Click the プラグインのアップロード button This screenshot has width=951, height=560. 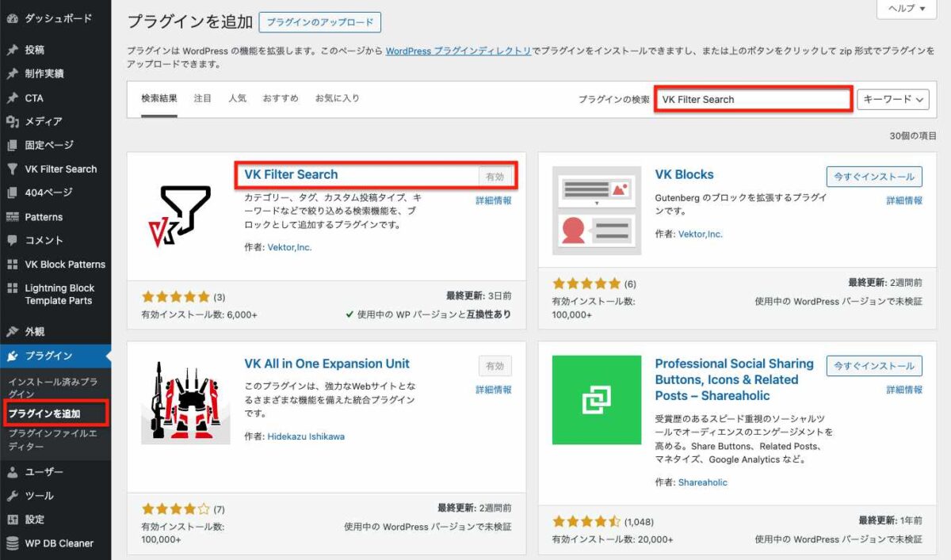320,23
